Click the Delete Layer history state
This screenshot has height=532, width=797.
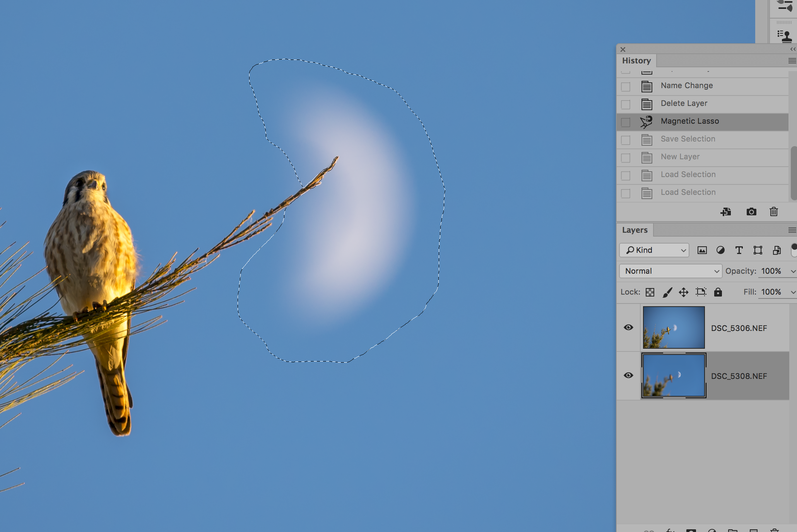[x=684, y=103]
